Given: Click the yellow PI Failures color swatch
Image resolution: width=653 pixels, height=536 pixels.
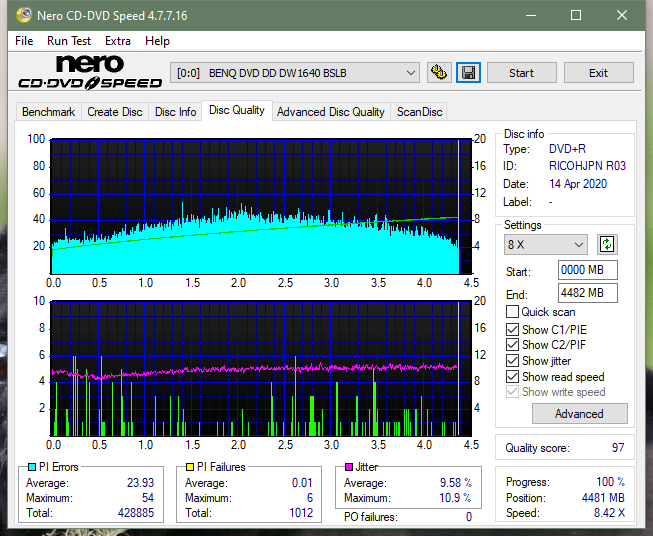Looking at the screenshot, I should (190, 467).
